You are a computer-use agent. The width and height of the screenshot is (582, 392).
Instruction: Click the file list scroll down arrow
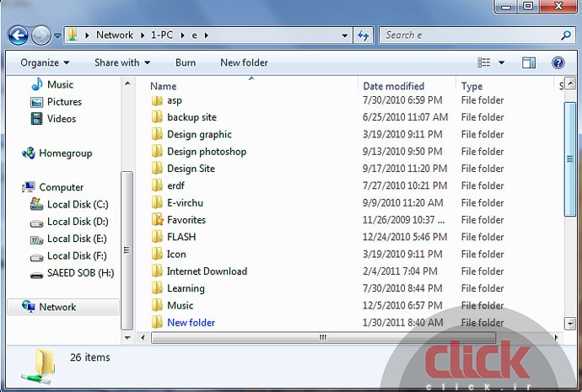coord(570,324)
